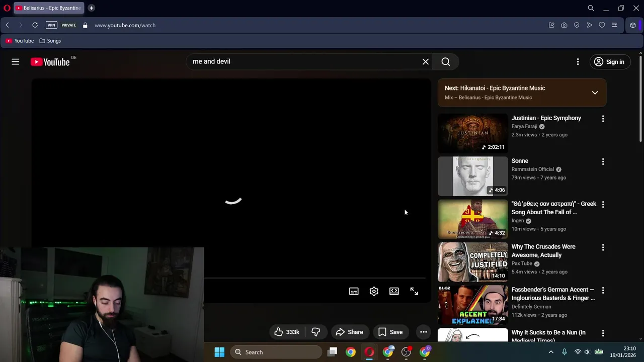Dislike the video
The height and width of the screenshot is (362, 644).
tap(316, 332)
